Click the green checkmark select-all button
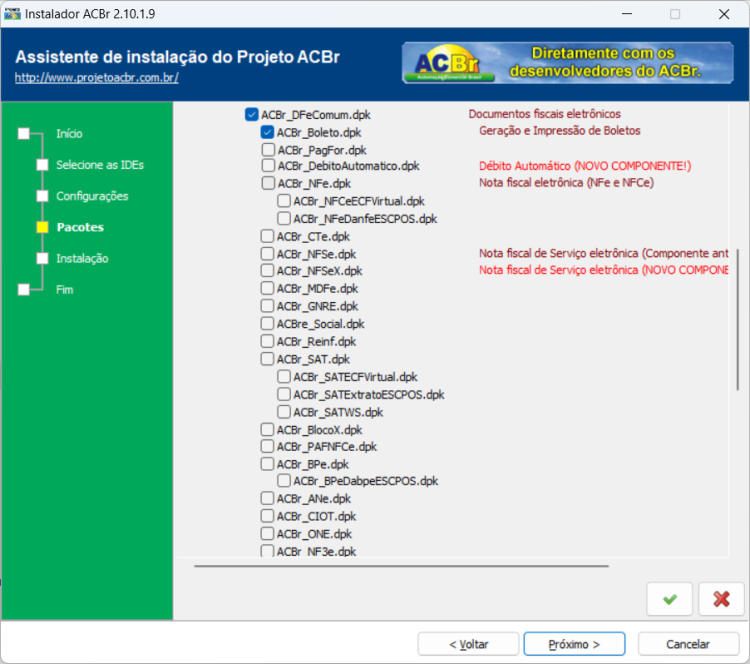Image resolution: width=750 pixels, height=664 pixels. (670, 599)
